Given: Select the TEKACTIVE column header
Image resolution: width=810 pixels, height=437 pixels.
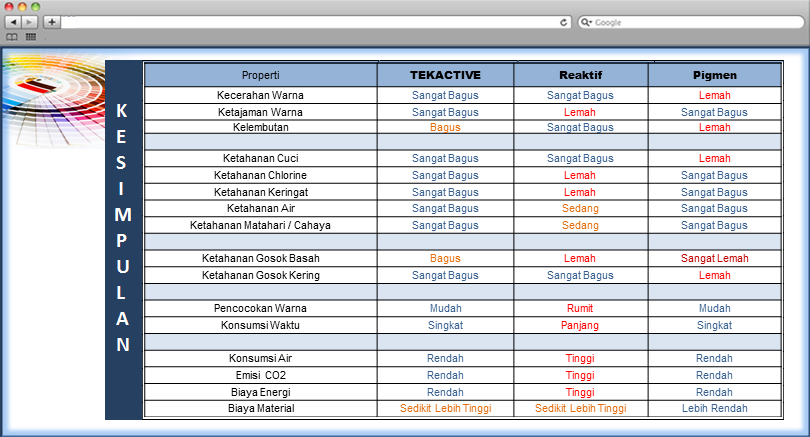Looking at the screenshot, I should [x=445, y=75].
